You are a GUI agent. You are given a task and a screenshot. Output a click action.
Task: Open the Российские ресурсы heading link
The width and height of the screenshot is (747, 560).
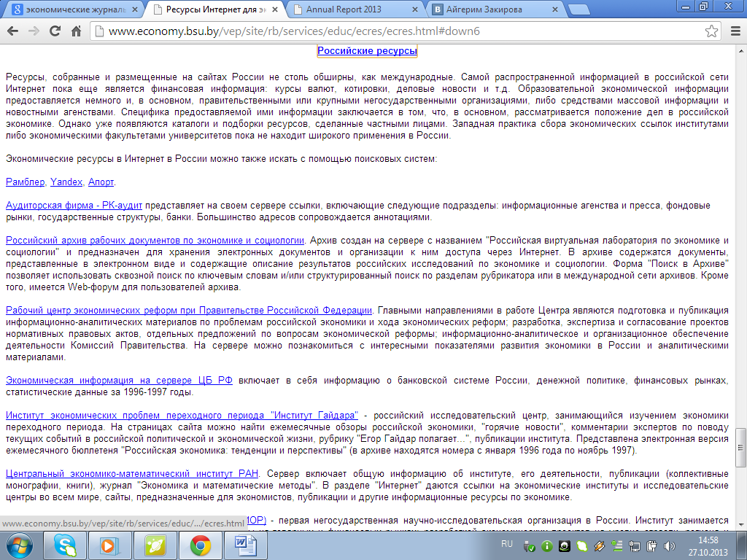[368, 50]
